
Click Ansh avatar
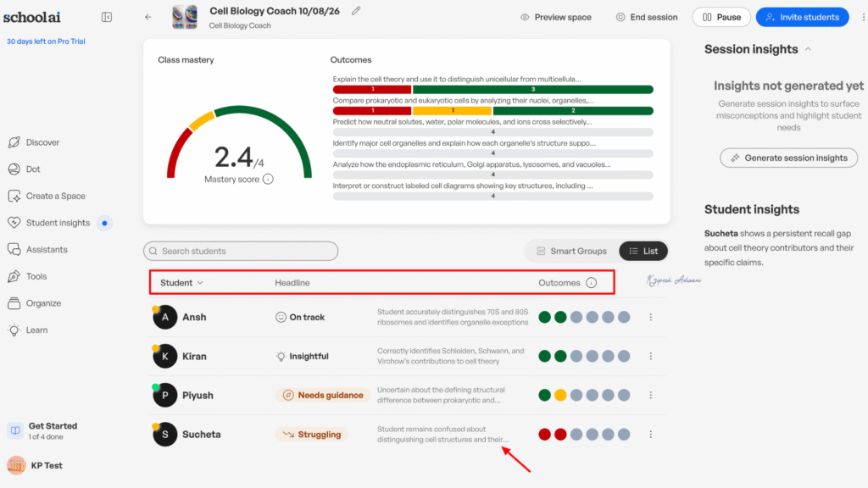164,317
